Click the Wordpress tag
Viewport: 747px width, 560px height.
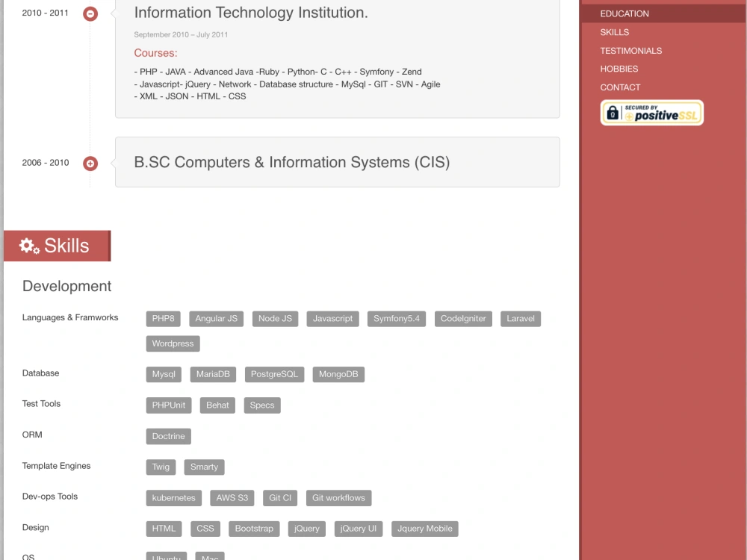(173, 343)
